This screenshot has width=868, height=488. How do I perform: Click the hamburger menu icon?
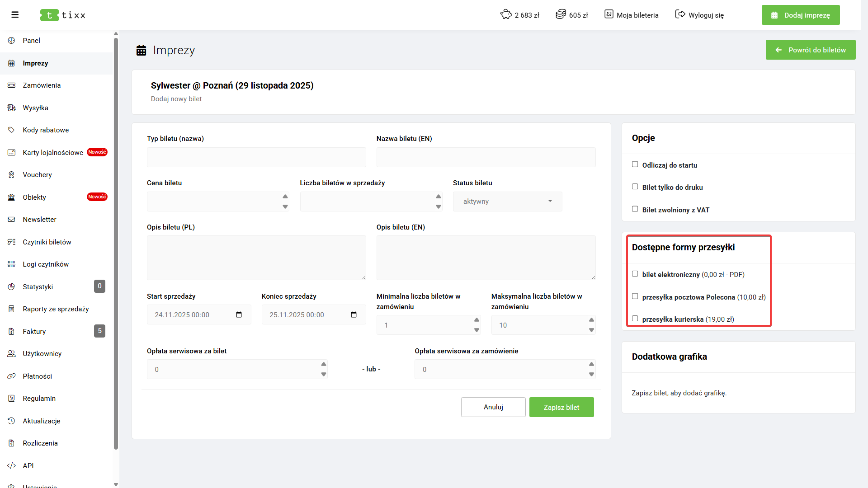[x=15, y=15]
